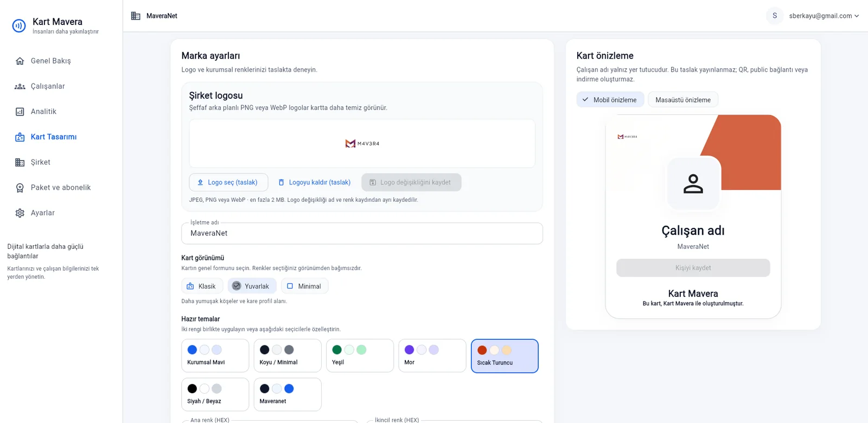Select the Klasik card layout

point(202,286)
